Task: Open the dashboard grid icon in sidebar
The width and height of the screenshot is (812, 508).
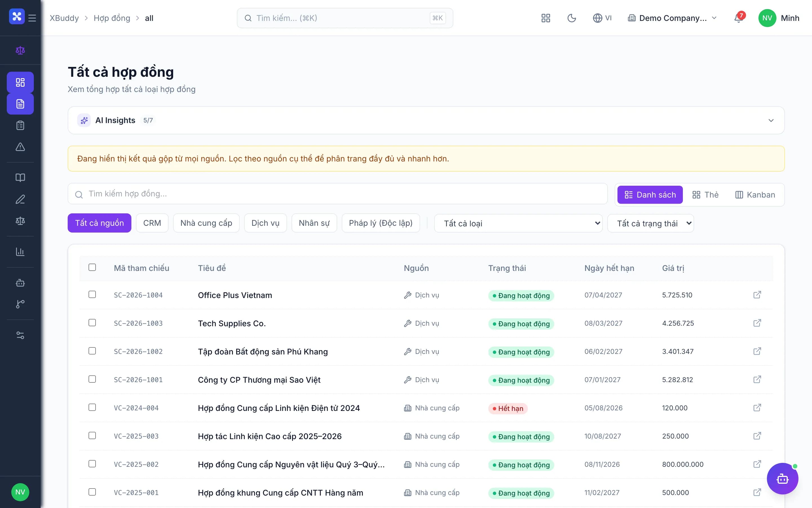Action: (20, 82)
